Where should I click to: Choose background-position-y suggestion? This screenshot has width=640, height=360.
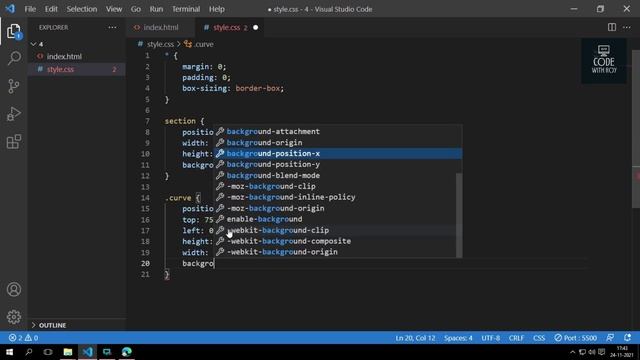(338, 164)
